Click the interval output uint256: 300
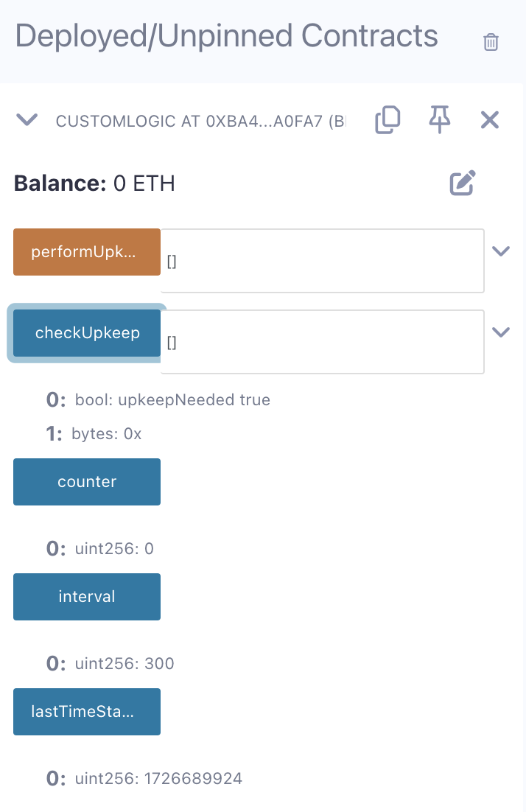This screenshot has height=812, width=526. coord(125,663)
